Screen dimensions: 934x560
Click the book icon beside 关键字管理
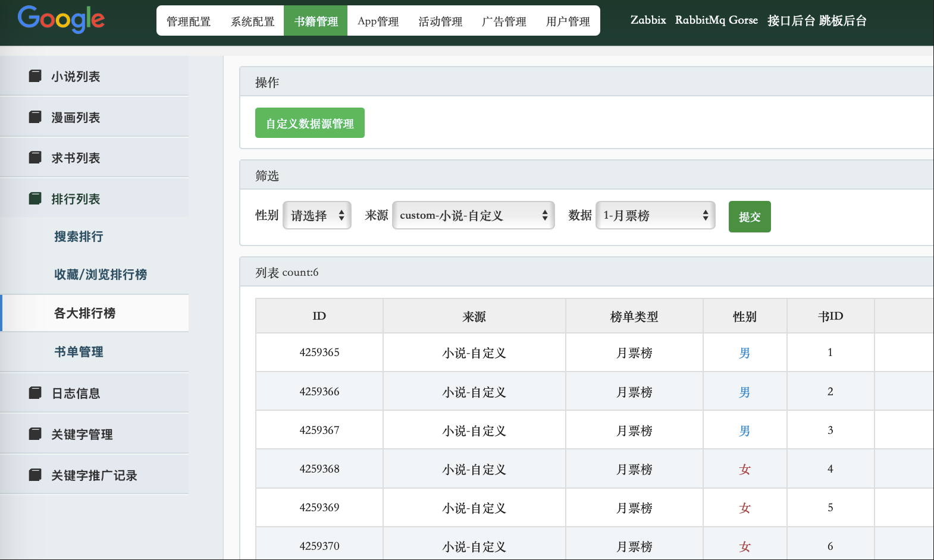point(35,434)
